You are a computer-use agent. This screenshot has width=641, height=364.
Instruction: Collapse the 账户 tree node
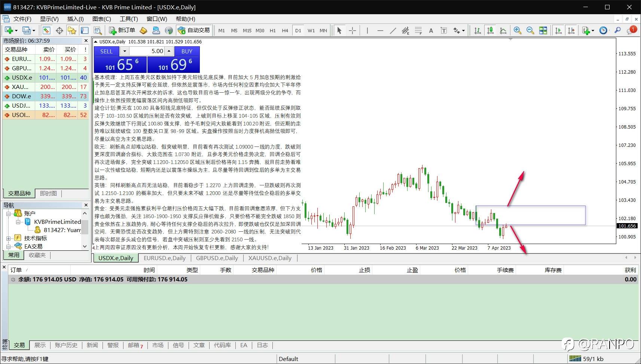tap(8, 213)
